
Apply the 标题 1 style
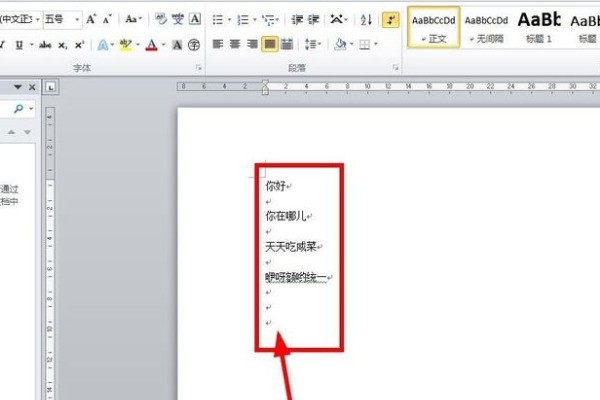(539, 27)
